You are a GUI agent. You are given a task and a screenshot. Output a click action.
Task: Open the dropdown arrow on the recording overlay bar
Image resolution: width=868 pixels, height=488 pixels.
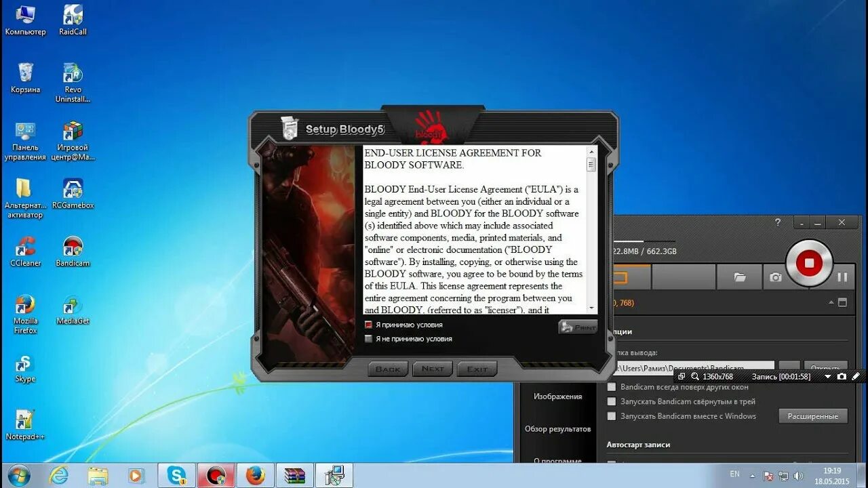(x=827, y=376)
